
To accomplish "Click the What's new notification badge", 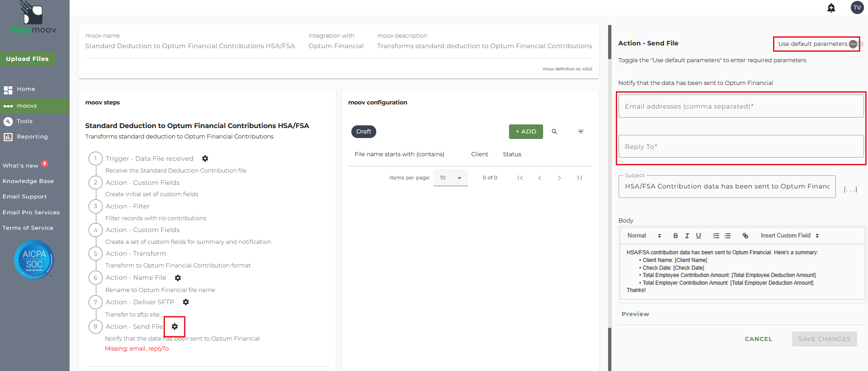I will [x=45, y=164].
